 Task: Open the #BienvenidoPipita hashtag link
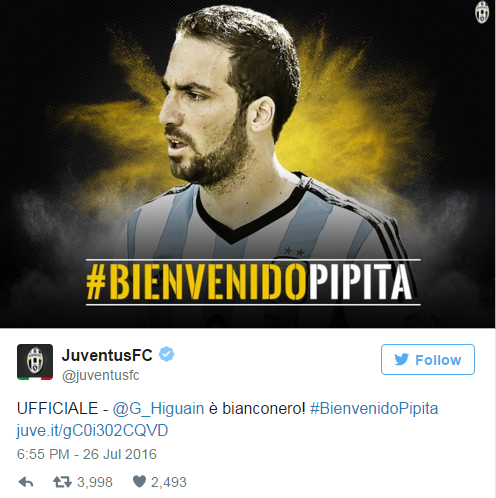tap(374, 409)
